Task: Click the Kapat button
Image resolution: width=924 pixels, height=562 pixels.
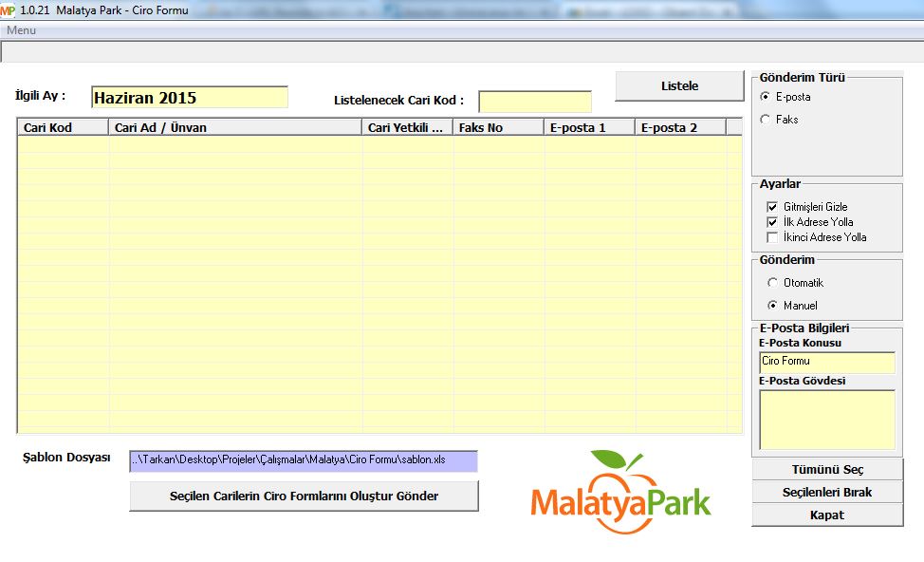Action: point(827,515)
